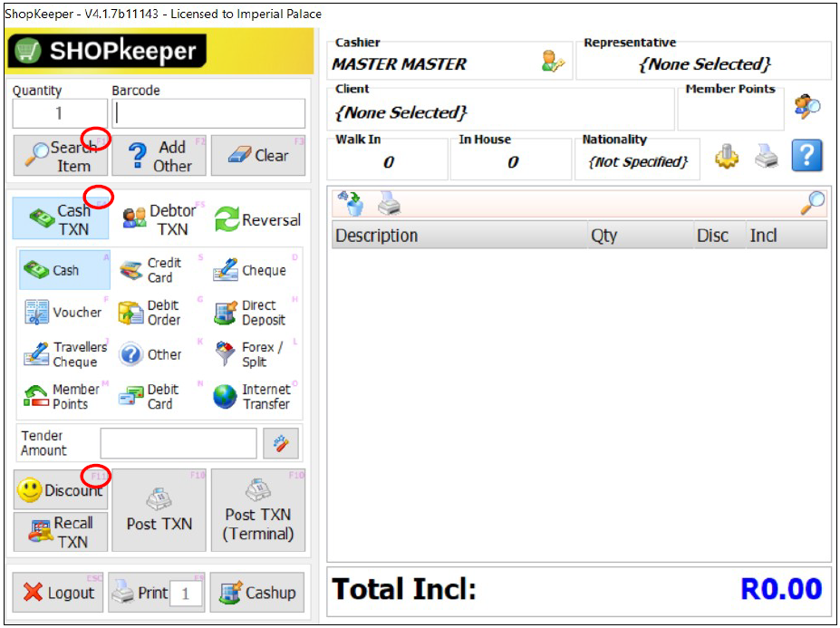Open Forex / Split payment option
Image resolution: width=840 pixels, height=628 pixels.
pyautogui.click(x=254, y=354)
